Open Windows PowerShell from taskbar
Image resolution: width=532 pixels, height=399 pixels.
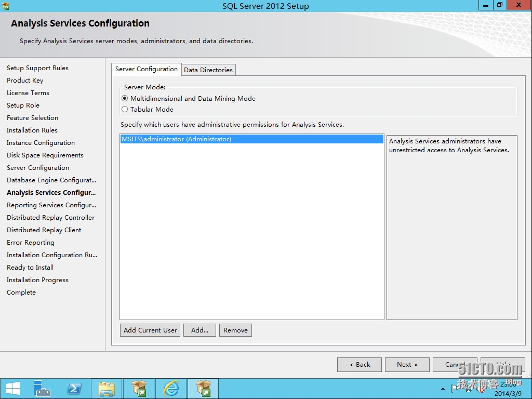(74, 389)
